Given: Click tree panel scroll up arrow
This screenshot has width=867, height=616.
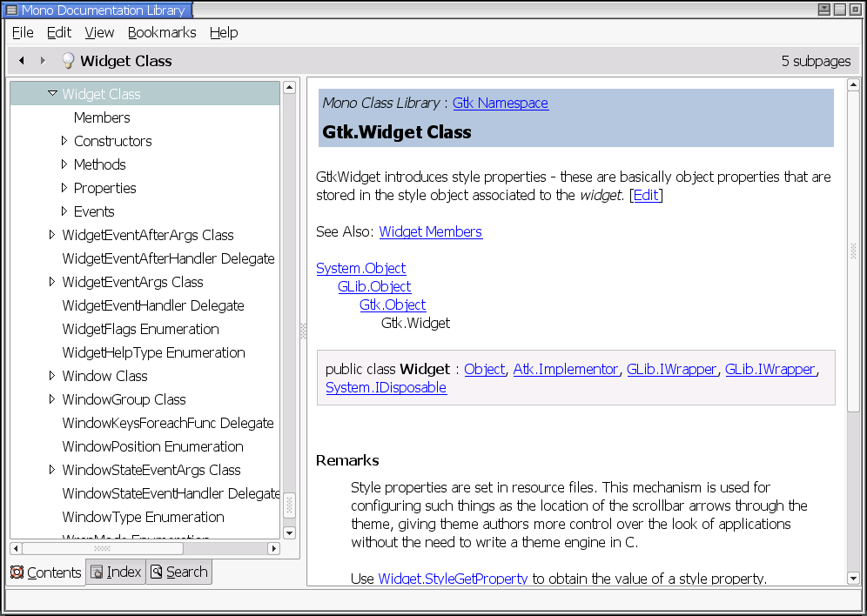Looking at the screenshot, I should [x=289, y=87].
